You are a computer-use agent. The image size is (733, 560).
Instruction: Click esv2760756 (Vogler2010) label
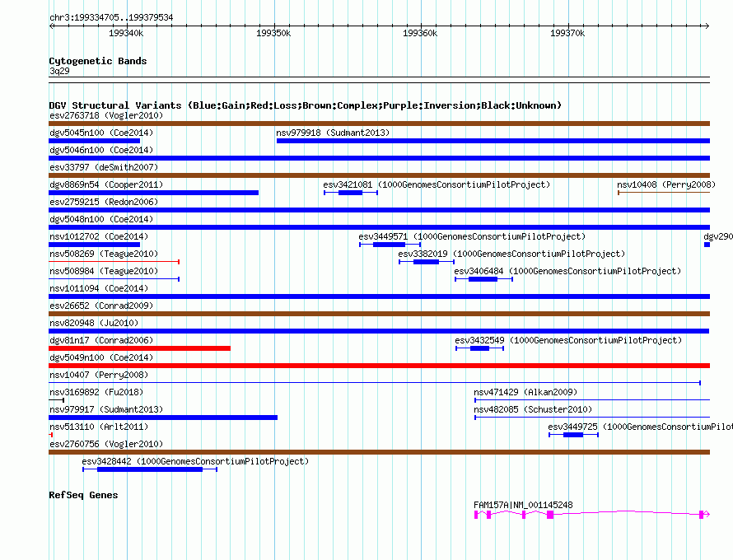[x=106, y=444]
